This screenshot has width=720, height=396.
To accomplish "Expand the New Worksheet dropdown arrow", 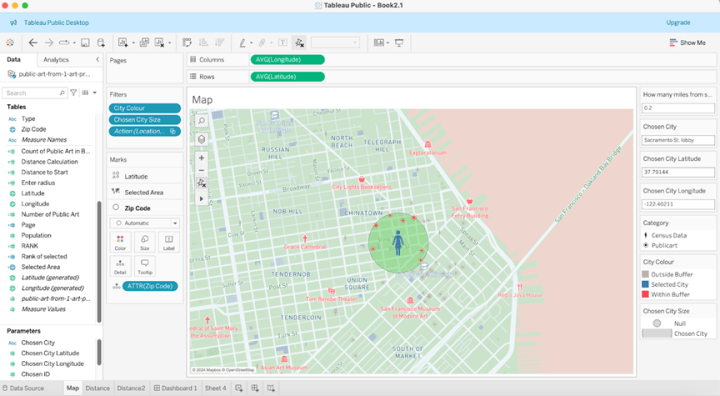I will pyautogui.click(x=134, y=43).
